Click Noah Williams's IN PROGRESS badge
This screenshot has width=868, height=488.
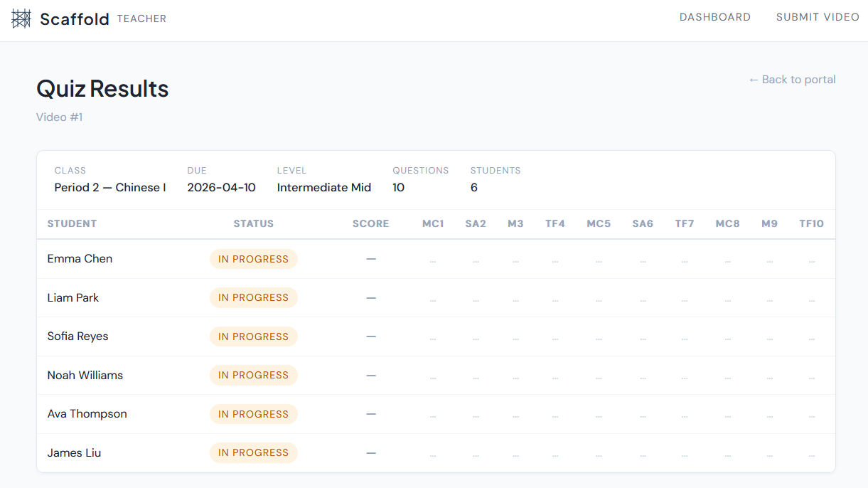tap(253, 375)
